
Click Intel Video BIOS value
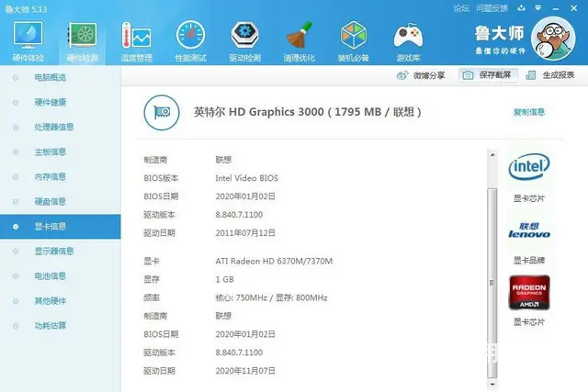tap(247, 178)
